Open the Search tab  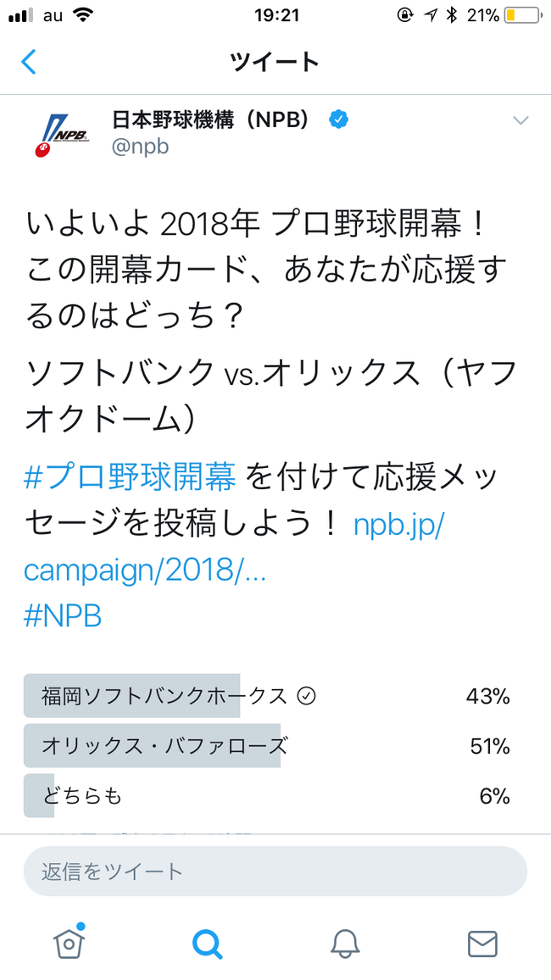[207, 943]
